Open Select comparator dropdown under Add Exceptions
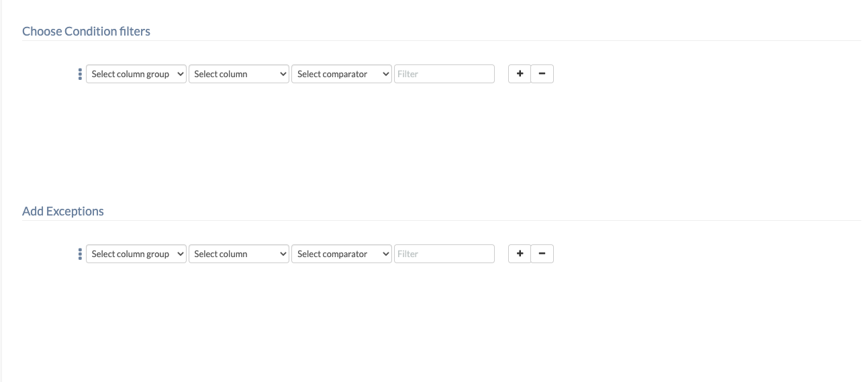Screen dimensions: 868x382 pyautogui.click(x=342, y=254)
